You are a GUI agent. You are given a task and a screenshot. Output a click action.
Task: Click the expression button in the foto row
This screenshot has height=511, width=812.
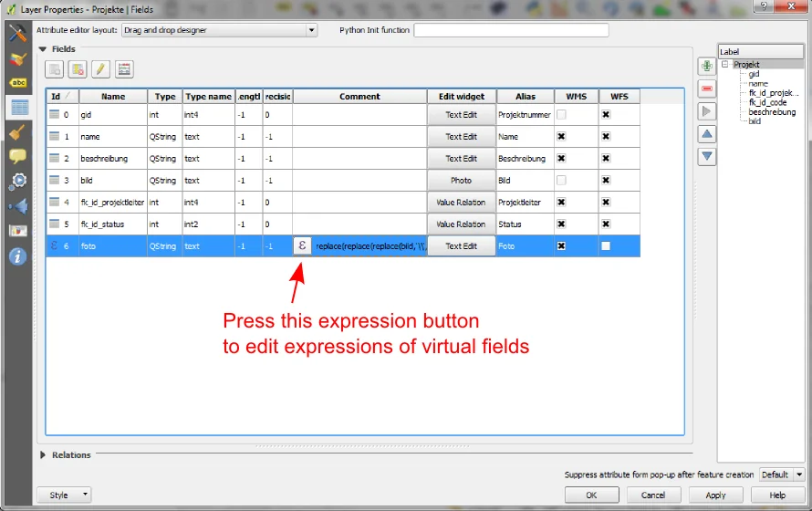click(302, 245)
